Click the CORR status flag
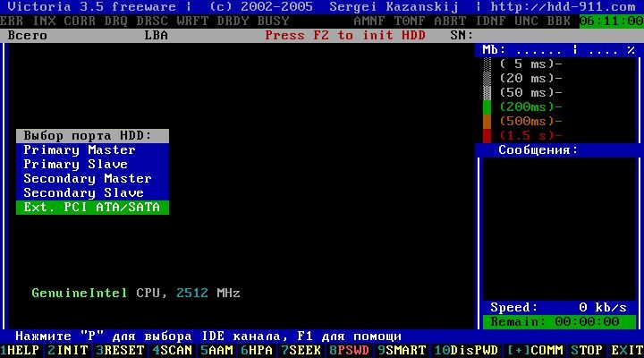The image size is (644, 358). coord(80,21)
